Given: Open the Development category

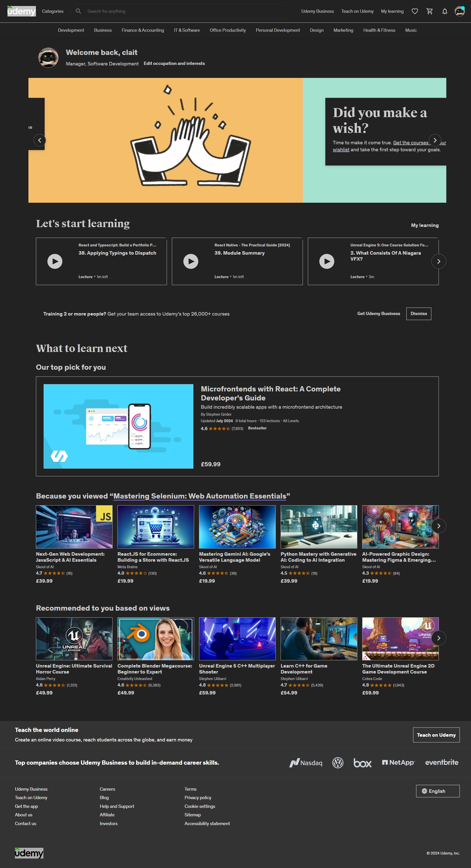Looking at the screenshot, I should [71, 30].
